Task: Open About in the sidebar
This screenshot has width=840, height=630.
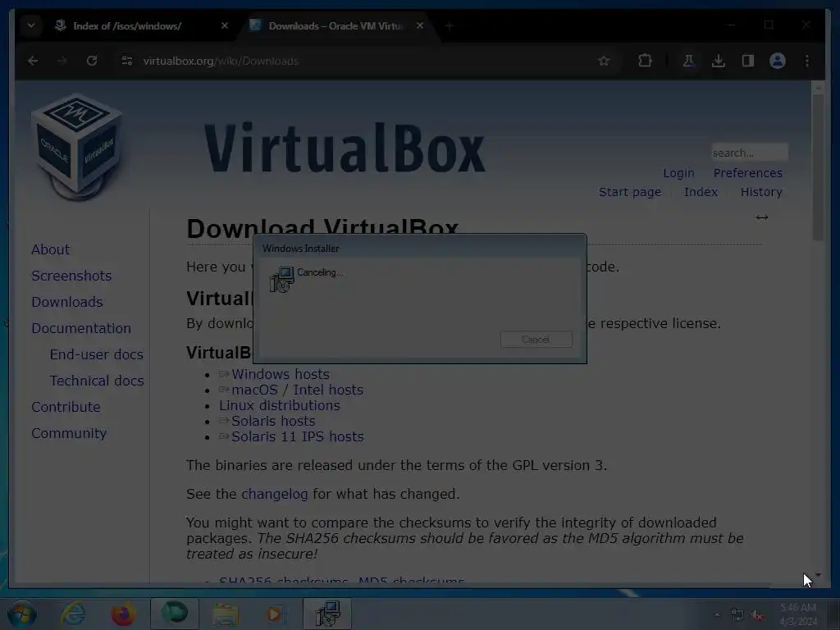Action: point(50,249)
